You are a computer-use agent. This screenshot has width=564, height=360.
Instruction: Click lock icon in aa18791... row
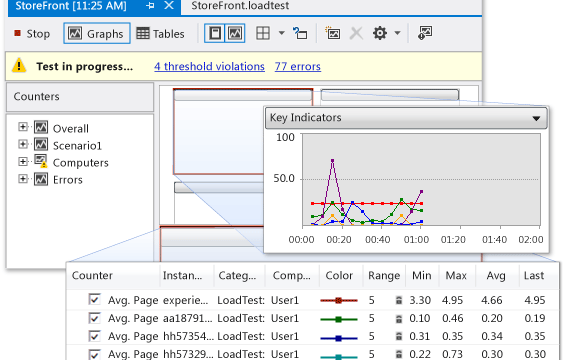click(399, 318)
